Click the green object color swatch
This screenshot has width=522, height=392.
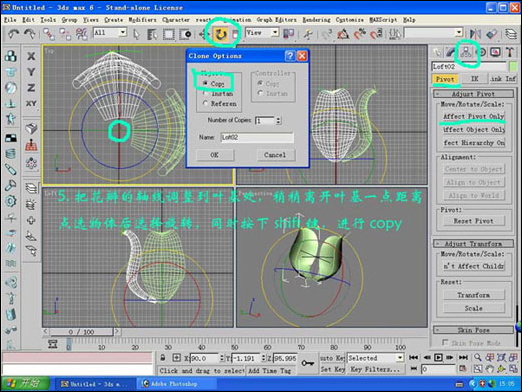[x=513, y=66]
